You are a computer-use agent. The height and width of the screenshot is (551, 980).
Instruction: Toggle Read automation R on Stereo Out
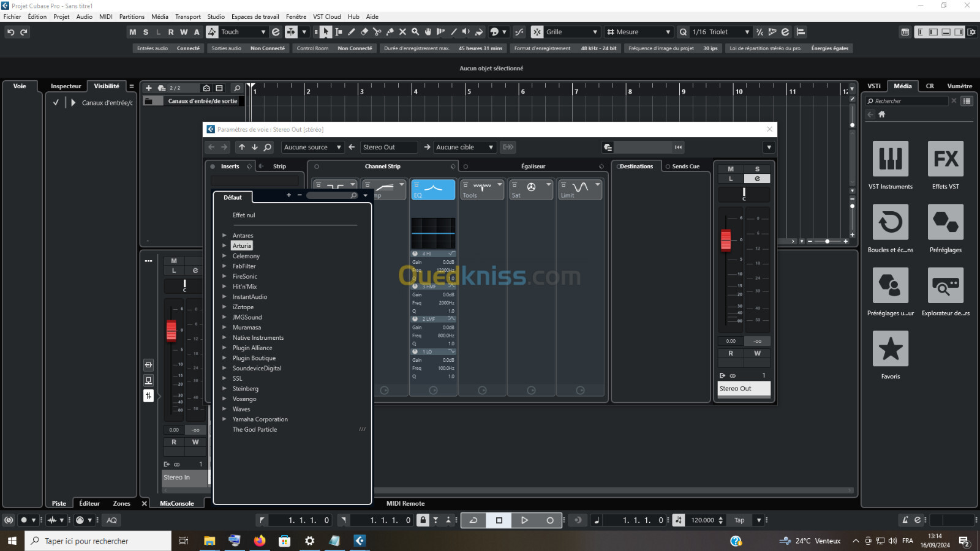(731, 353)
